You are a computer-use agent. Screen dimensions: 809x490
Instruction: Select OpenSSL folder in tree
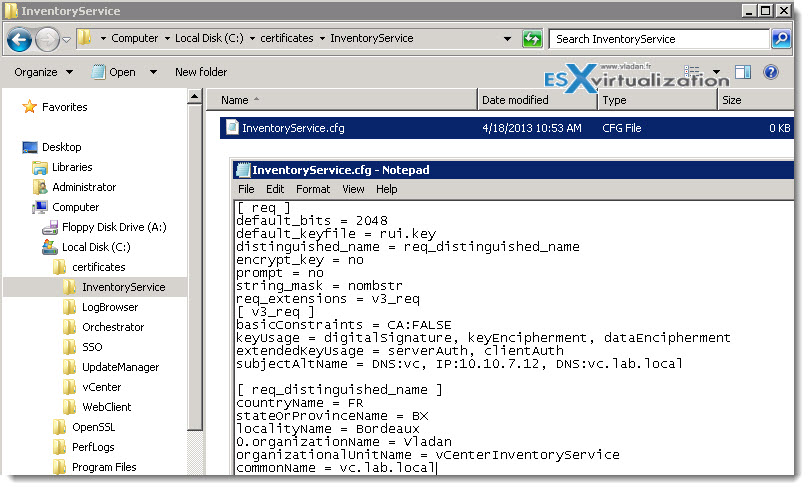tap(93, 428)
